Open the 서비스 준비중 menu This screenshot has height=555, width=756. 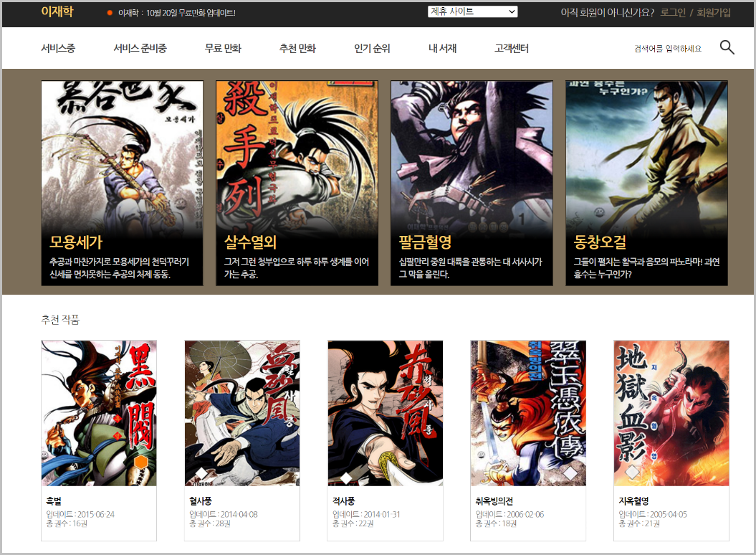tap(140, 48)
